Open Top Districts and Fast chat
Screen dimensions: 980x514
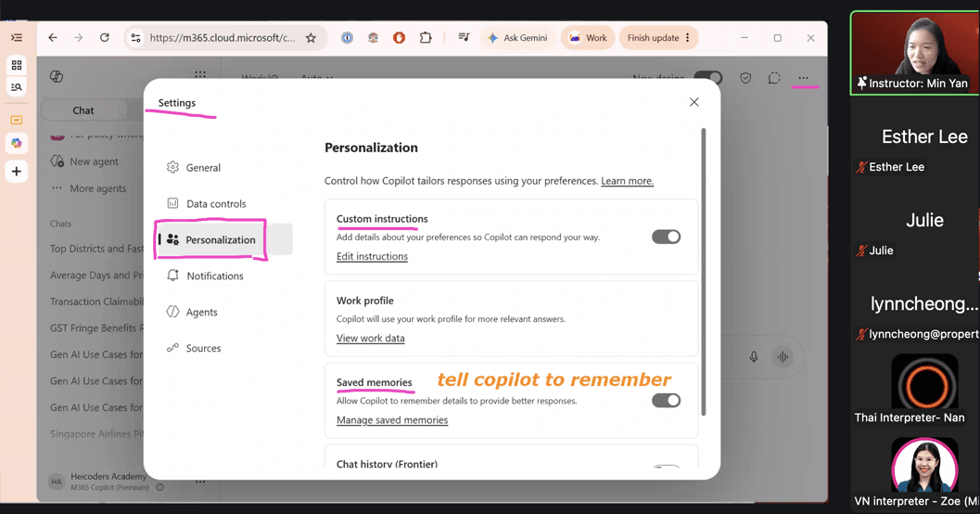click(96, 249)
